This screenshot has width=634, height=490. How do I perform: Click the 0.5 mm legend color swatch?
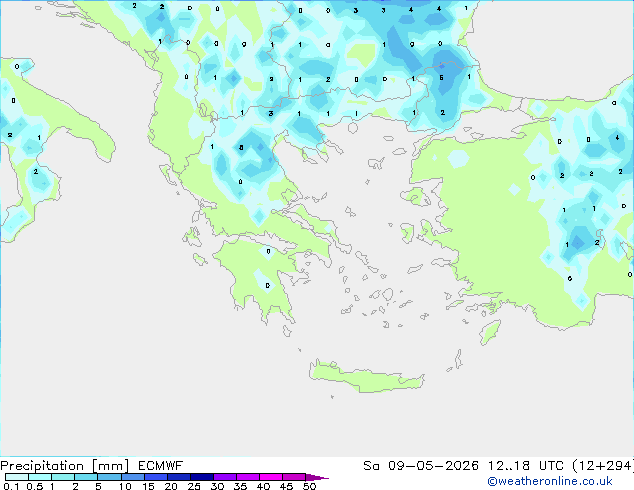tap(40, 477)
